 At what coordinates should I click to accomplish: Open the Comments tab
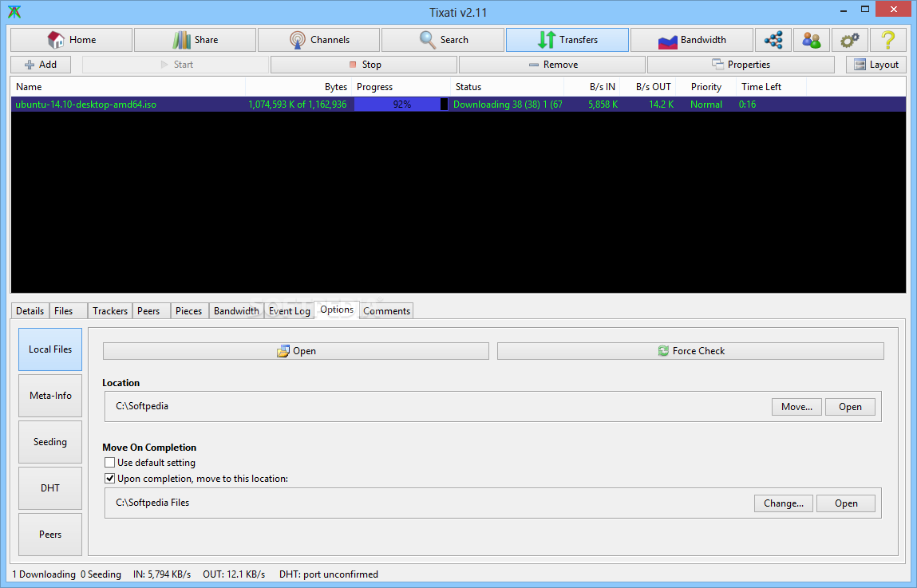(x=386, y=311)
